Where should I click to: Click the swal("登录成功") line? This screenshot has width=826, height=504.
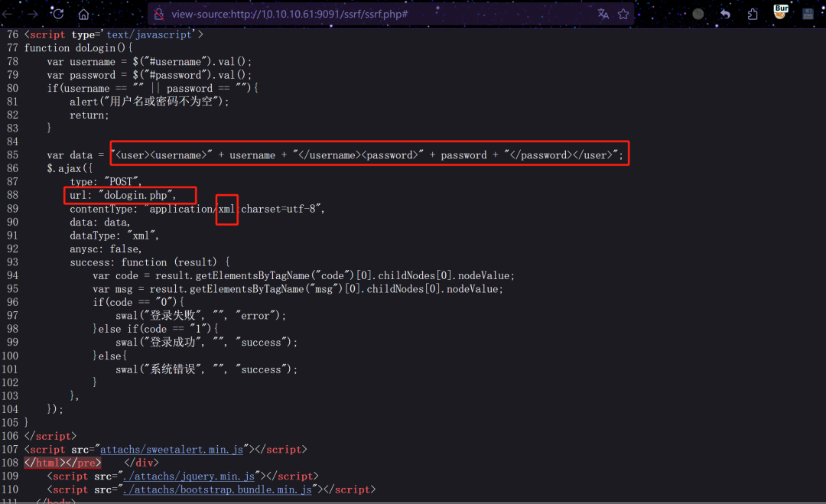[206, 343]
